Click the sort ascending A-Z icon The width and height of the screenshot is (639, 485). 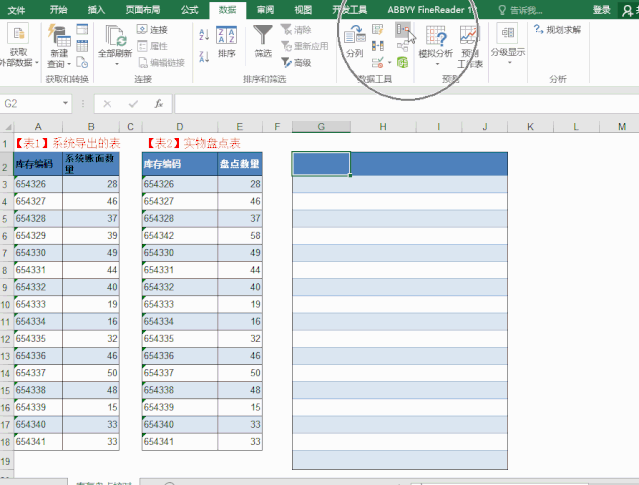[203, 32]
